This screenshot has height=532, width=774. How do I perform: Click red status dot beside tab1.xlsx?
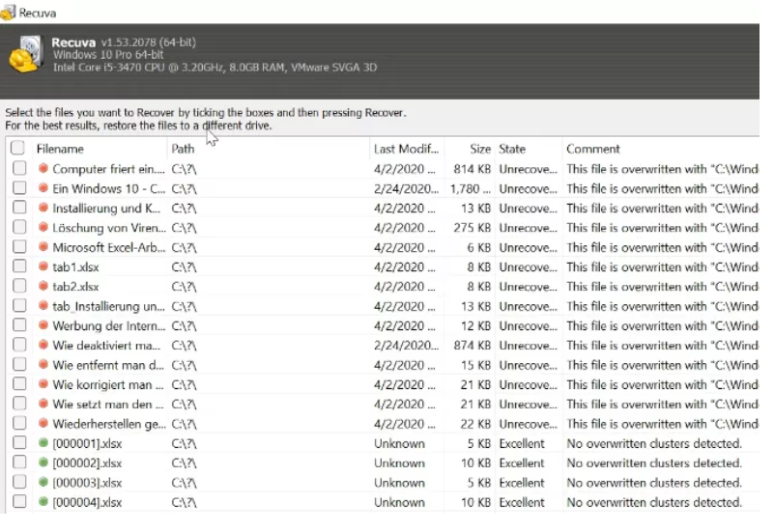[x=43, y=266]
